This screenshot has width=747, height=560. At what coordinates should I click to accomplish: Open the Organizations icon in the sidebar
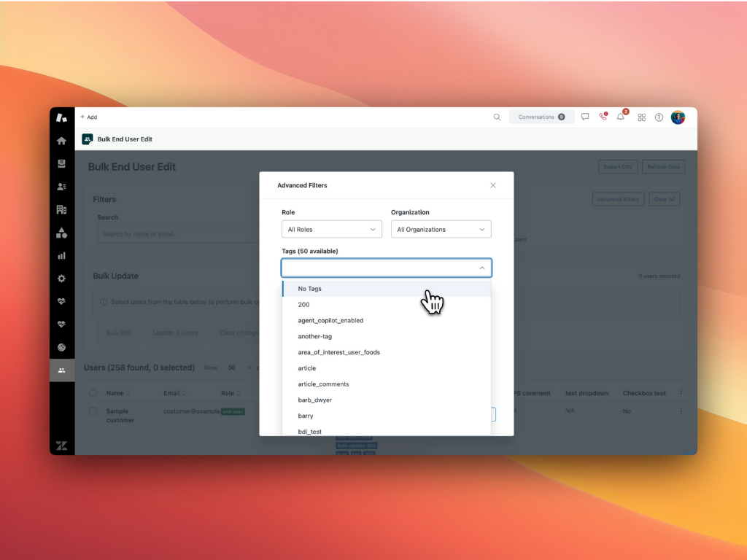[62, 209]
